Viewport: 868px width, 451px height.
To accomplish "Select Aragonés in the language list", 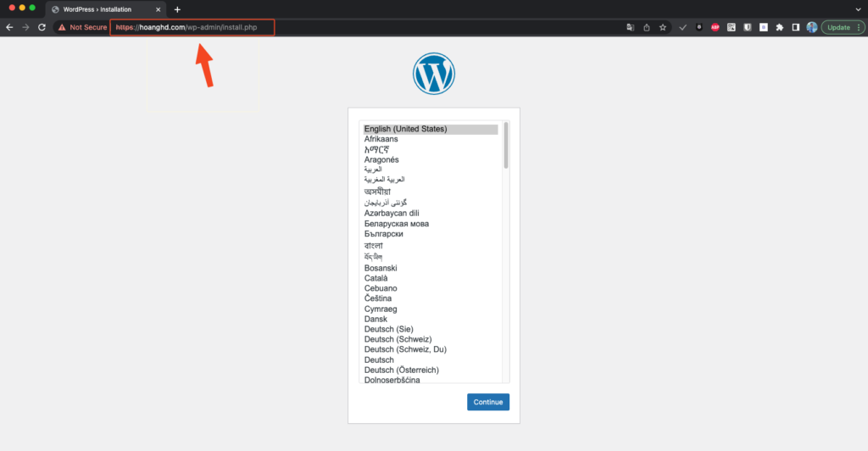I will [381, 159].
